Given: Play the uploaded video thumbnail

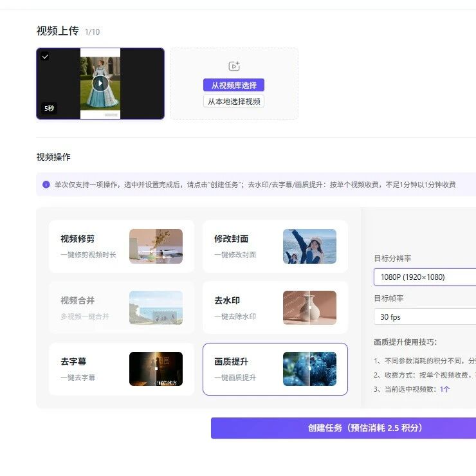Looking at the screenshot, I should (x=100, y=83).
